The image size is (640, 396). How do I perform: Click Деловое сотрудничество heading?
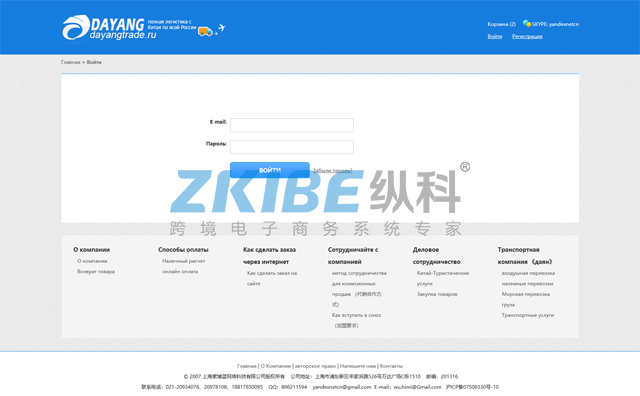coord(436,256)
